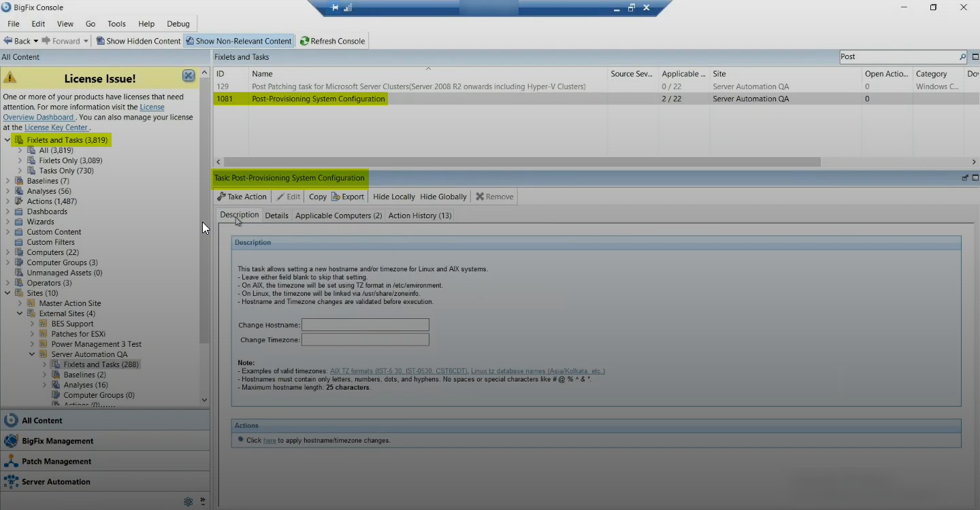Open the File menu
This screenshot has height=510, width=980.
click(x=14, y=24)
